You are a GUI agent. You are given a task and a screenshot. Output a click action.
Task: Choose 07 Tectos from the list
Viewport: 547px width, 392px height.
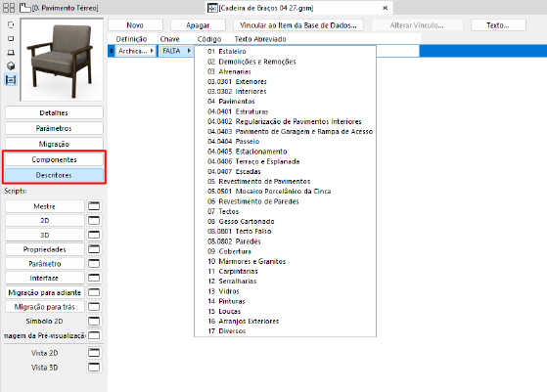285,211
